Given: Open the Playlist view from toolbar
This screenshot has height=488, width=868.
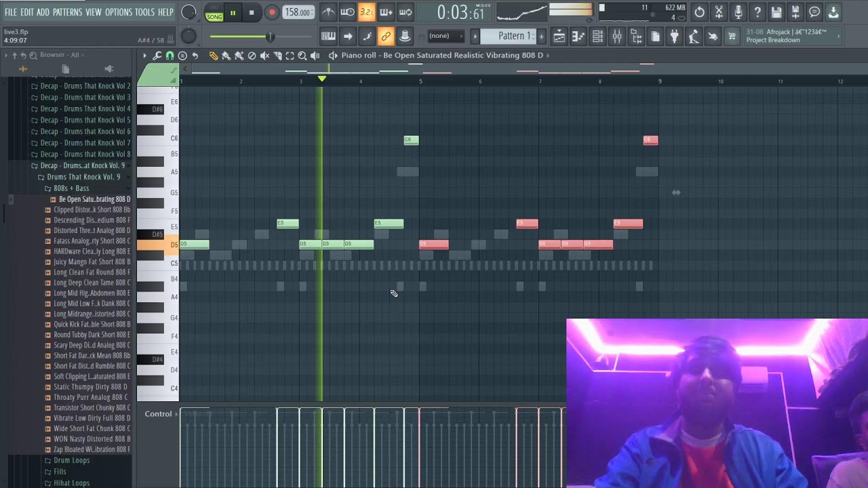Looking at the screenshot, I should [559, 36].
